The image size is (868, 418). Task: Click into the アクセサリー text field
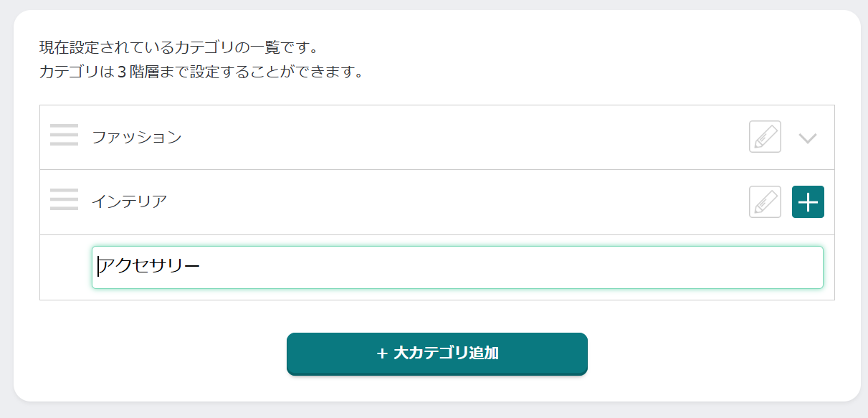click(457, 267)
